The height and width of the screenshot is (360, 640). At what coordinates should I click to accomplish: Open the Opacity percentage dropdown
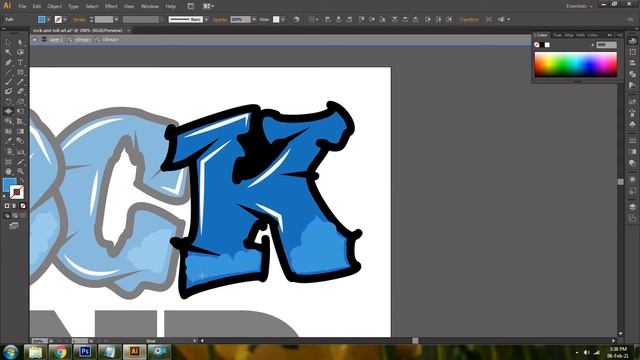254,19
